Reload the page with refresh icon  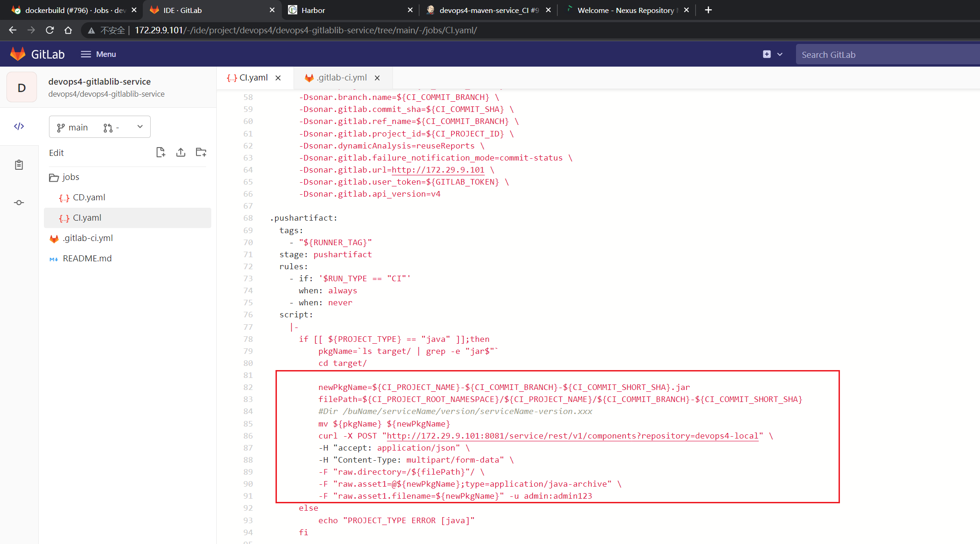point(49,30)
